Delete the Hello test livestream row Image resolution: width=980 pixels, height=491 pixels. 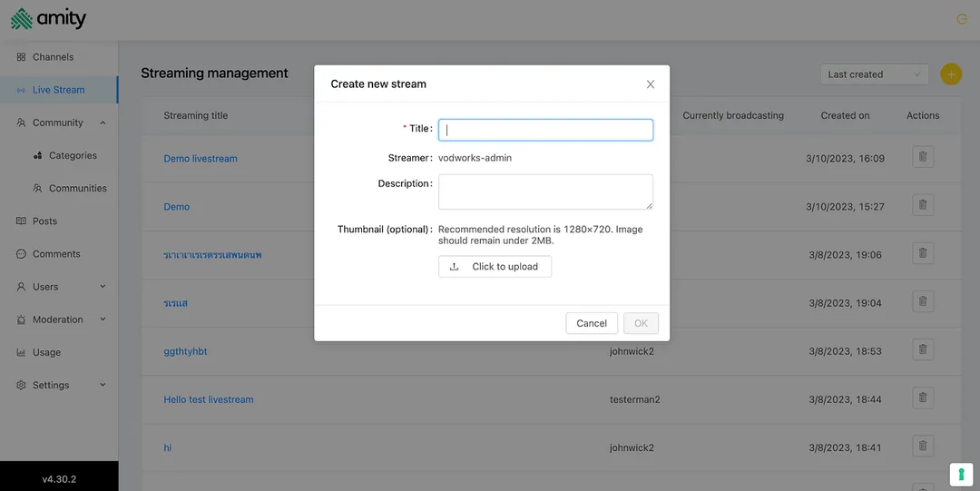pyautogui.click(x=923, y=398)
